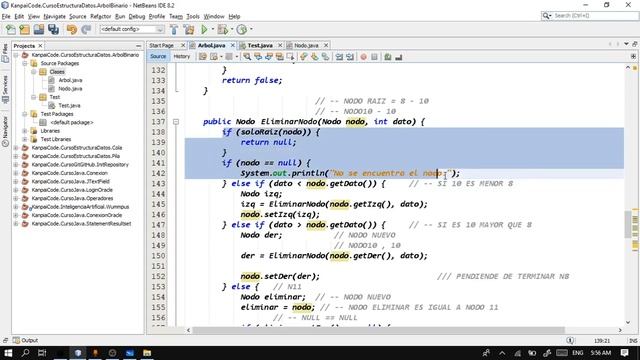
Task: Expand the Libraries tree node
Action: click(25, 131)
